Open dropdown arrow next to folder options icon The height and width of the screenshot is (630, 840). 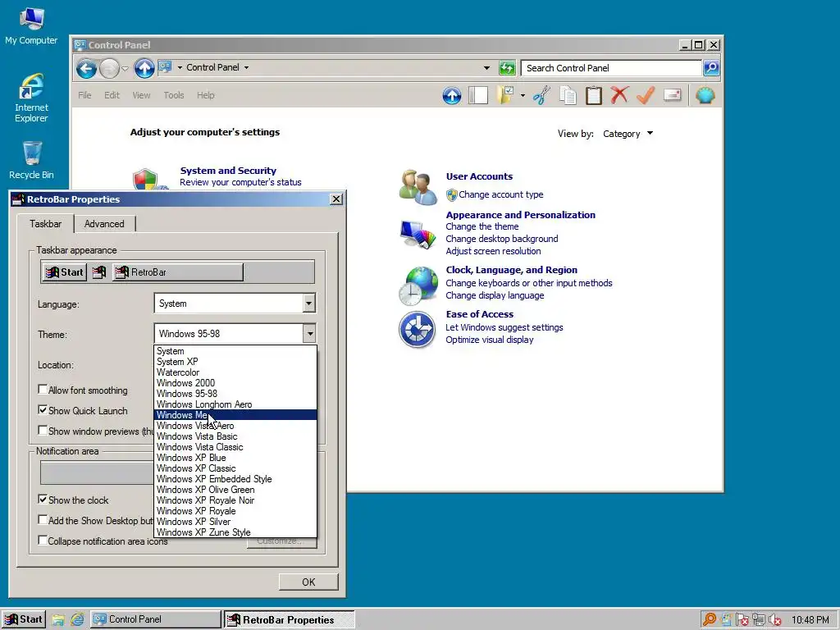[x=523, y=96]
